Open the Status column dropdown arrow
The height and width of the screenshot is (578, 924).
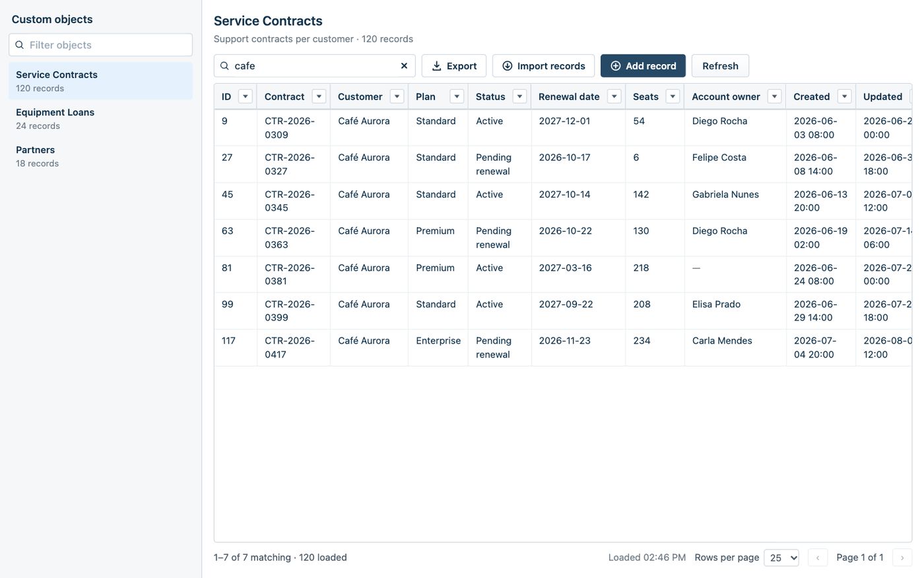coord(519,96)
